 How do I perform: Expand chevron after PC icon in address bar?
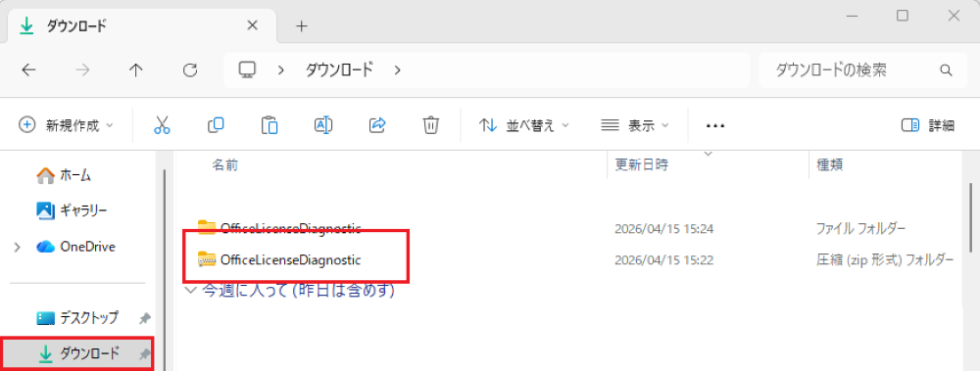pyautogui.click(x=281, y=70)
